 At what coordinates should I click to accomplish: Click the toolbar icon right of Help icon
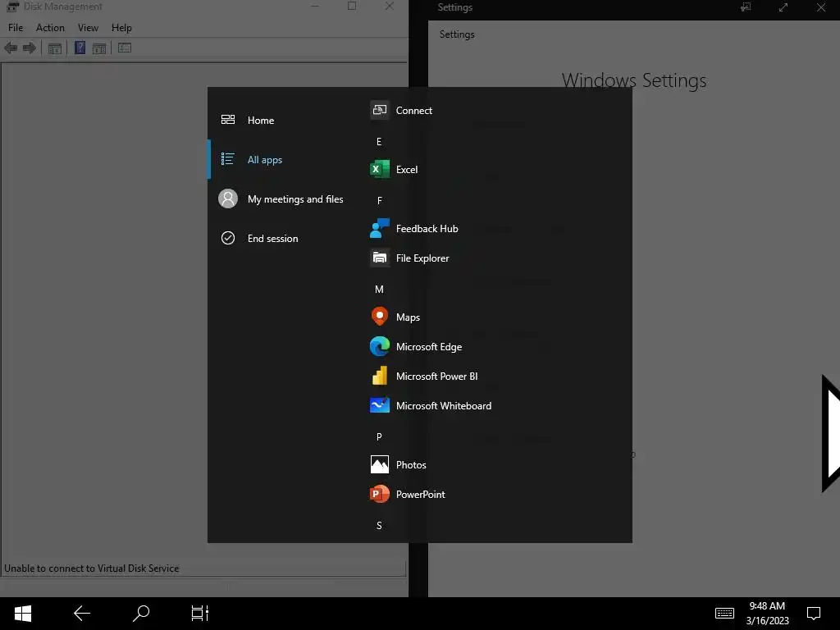click(99, 48)
